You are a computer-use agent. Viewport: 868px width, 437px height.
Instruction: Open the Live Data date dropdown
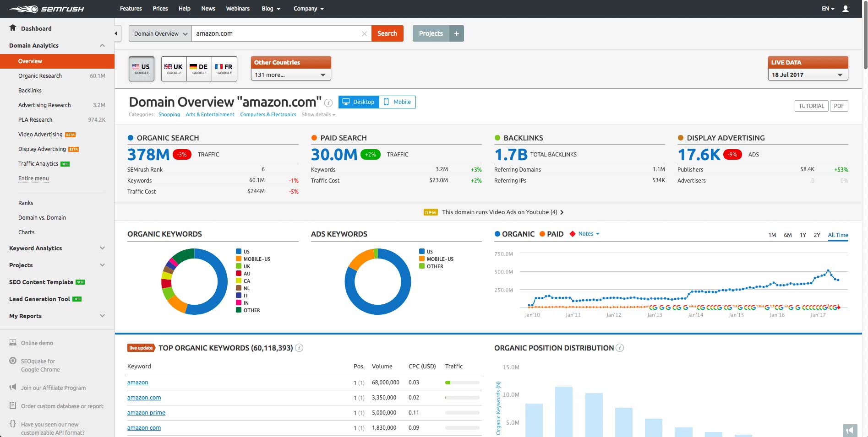pos(808,75)
